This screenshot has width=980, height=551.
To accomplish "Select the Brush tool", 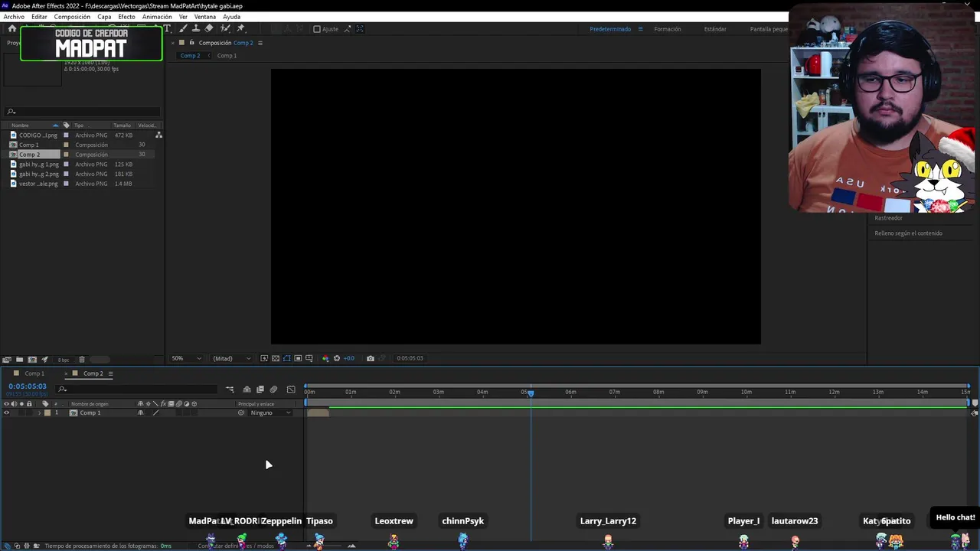I will point(183,28).
